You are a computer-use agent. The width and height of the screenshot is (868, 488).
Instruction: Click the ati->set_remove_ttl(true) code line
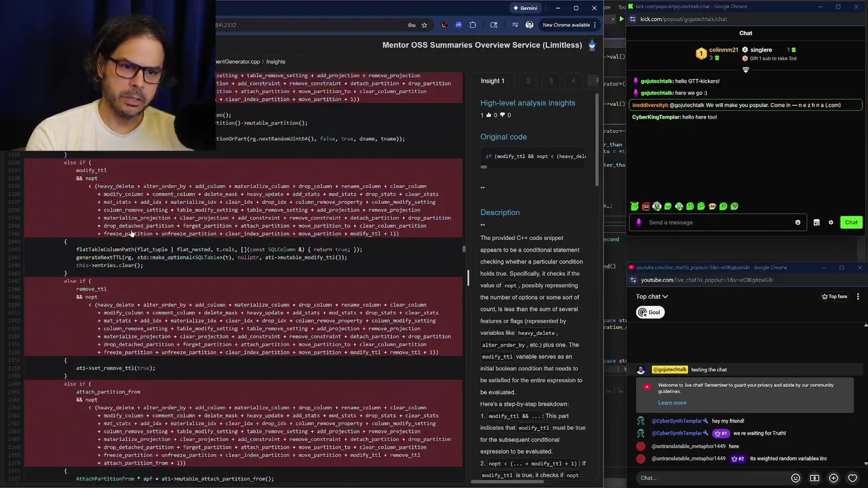(x=115, y=368)
